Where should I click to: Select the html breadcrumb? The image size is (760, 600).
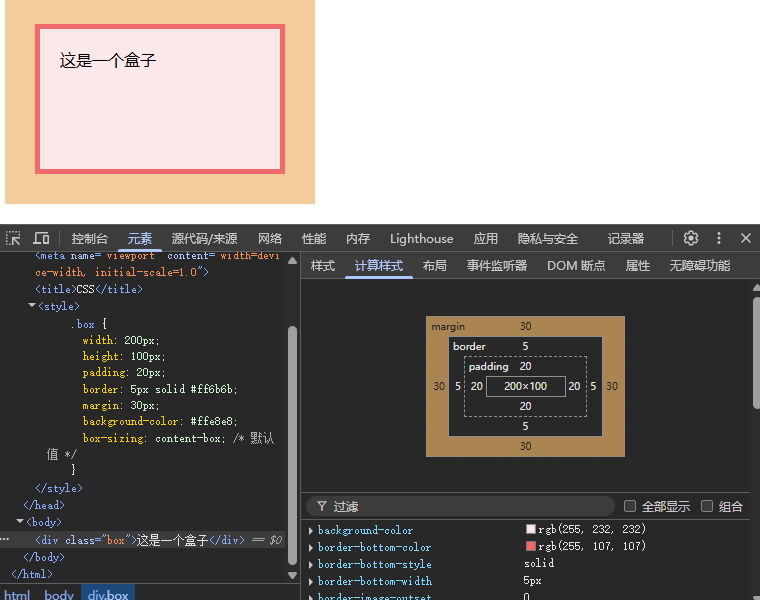(17, 595)
